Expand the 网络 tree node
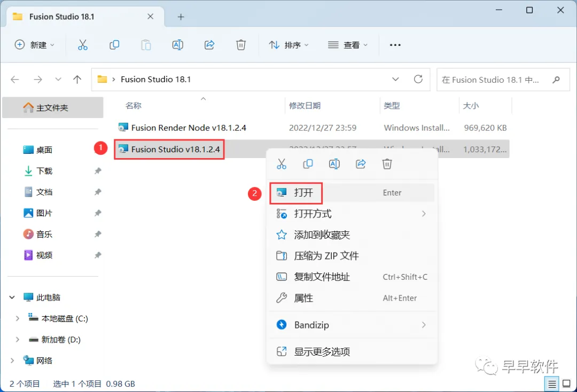577x392 pixels. point(12,360)
